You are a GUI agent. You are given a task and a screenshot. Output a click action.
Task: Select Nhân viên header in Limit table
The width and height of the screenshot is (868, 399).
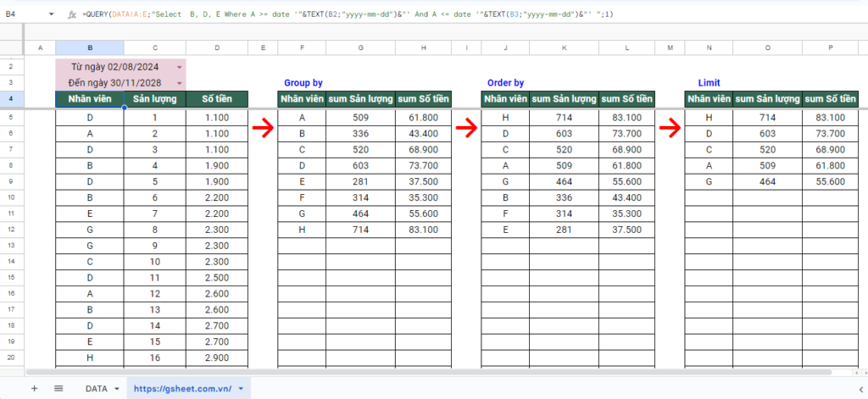pyautogui.click(x=709, y=100)
